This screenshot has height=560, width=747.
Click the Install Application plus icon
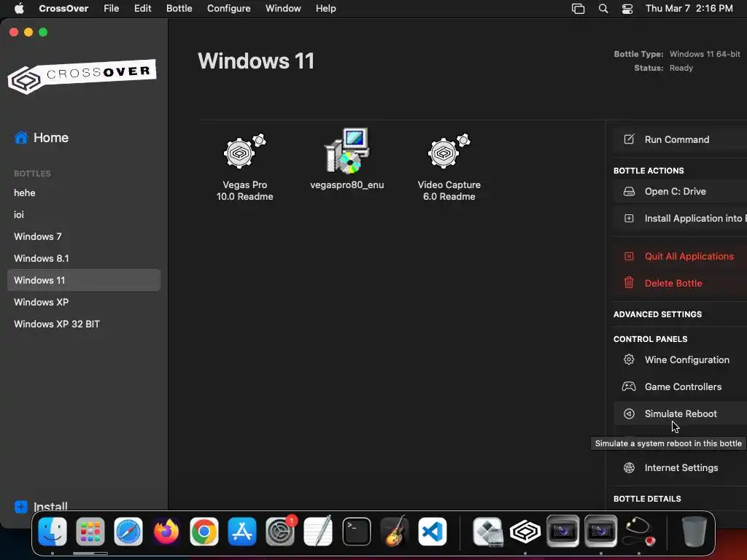629,219
